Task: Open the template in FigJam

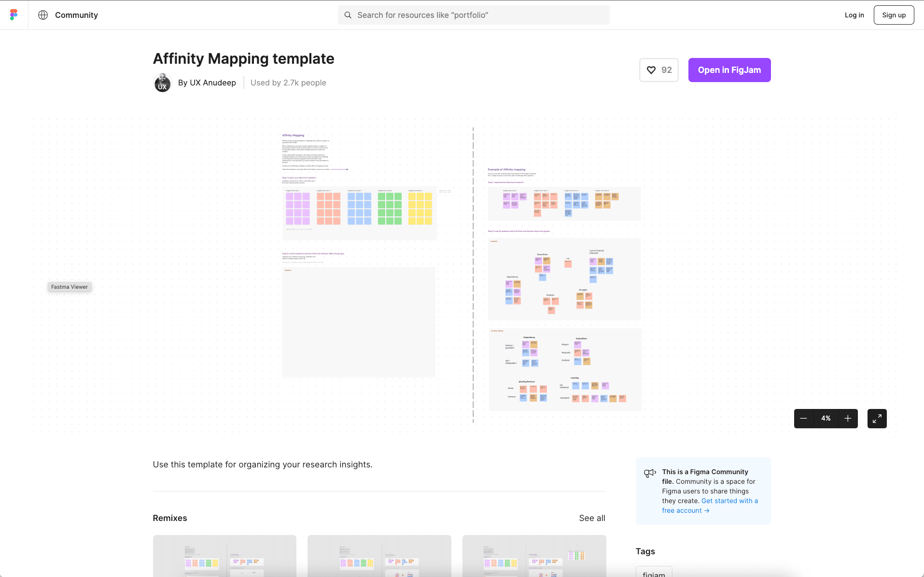Action: pos(729,70)
